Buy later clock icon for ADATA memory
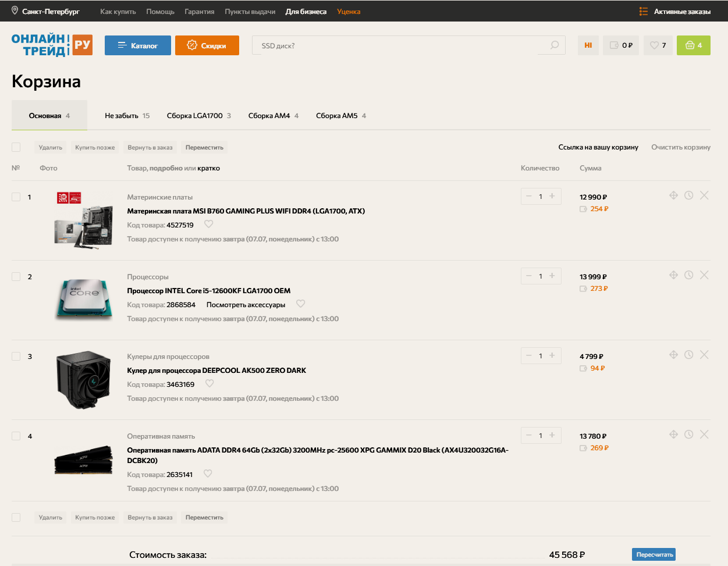The image size is (728, 566). pyautogui.click(x=688, y=435)
